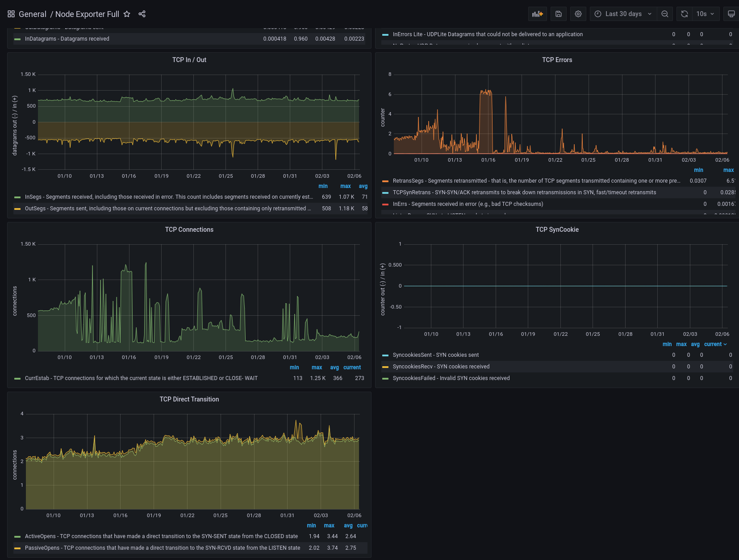Toggle the ActiveOpens series in legend
This screenshot has height=560, width=739.
(x=161, y=536)
